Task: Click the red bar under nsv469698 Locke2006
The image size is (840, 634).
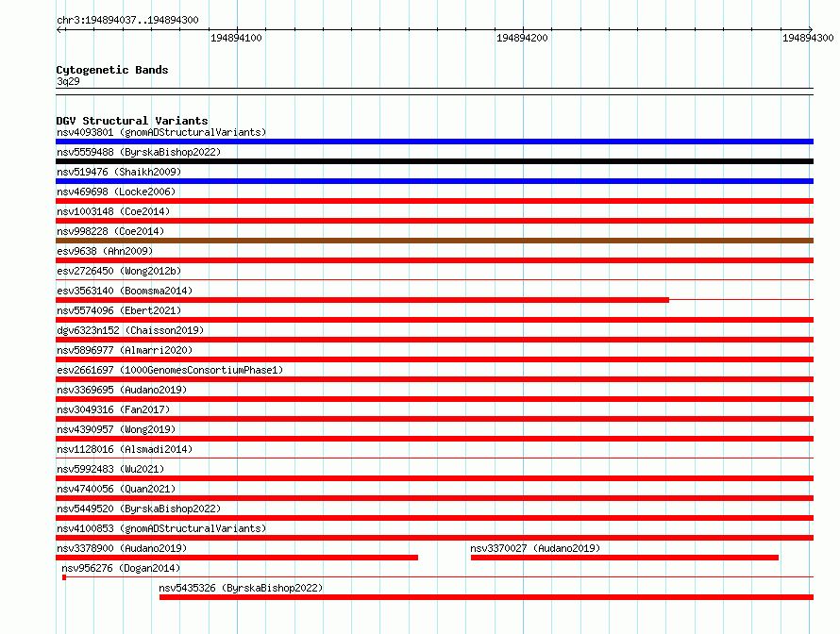Action: click(x=434, y=201)
